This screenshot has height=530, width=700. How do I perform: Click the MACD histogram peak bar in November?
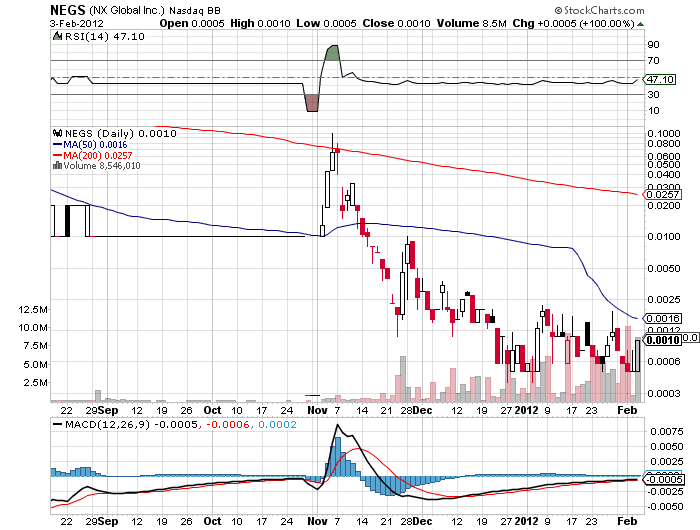338,457
